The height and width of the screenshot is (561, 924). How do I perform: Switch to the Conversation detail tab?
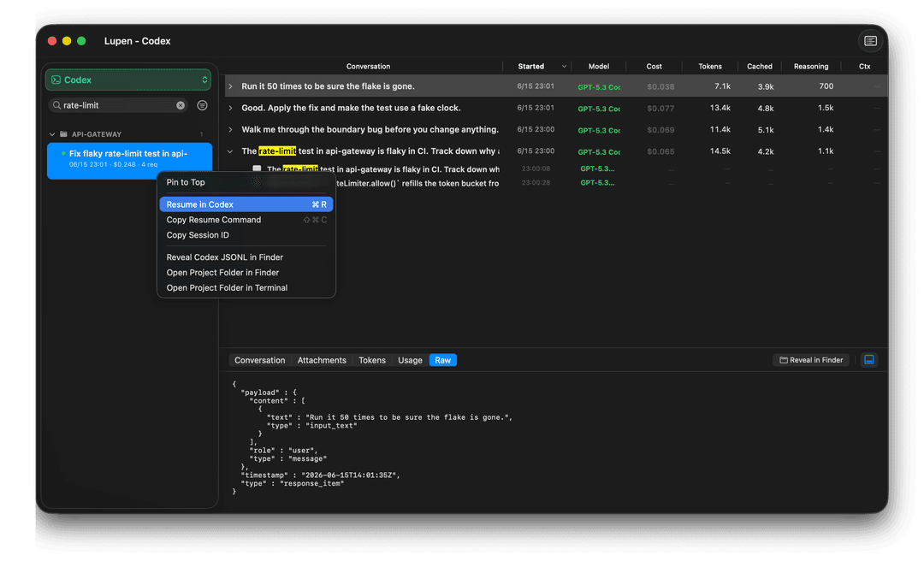(260, 360)
